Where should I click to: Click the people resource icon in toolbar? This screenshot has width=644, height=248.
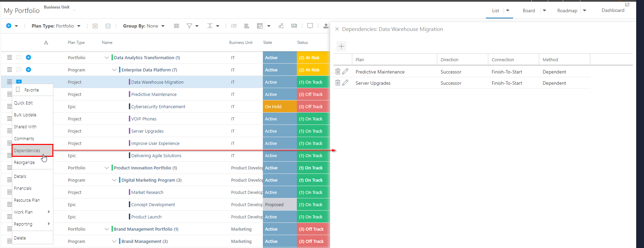[281, 26]
